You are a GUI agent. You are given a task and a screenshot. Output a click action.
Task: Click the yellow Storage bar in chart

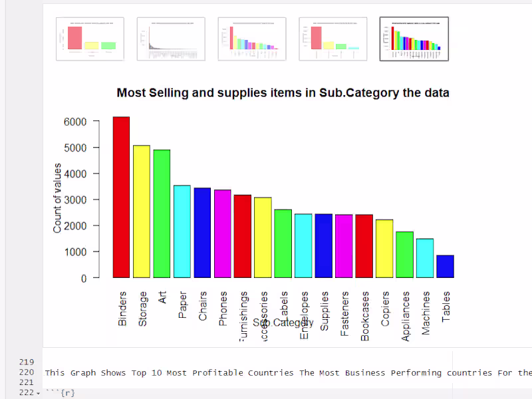tap(142, 211)
